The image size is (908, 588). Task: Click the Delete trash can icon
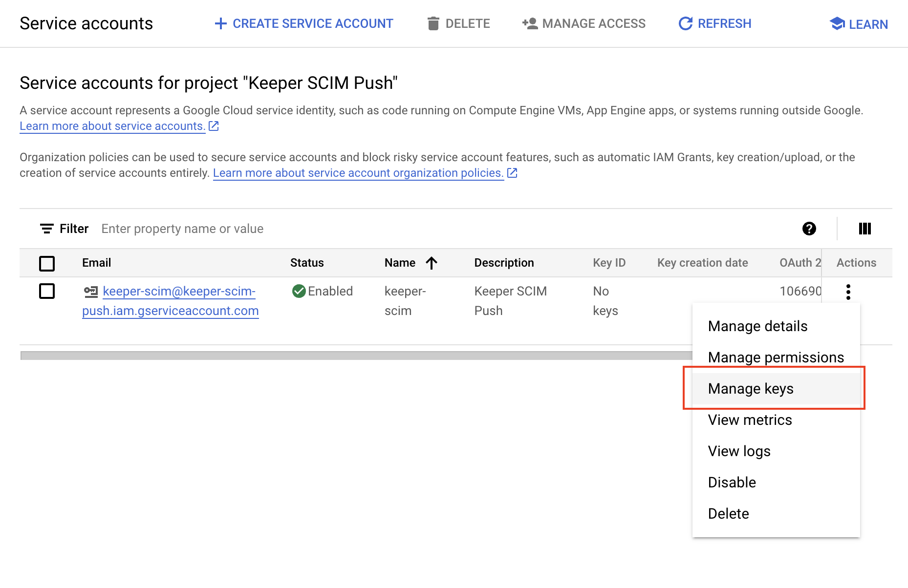(x=433, y=23)
